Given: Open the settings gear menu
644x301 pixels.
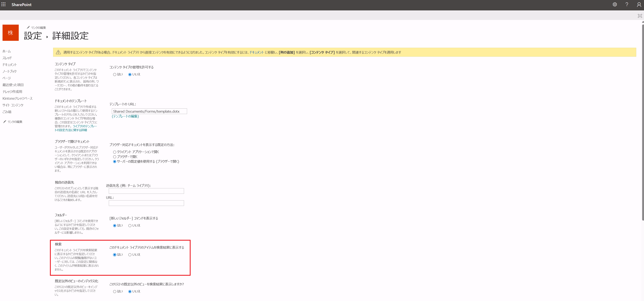Looking at the screenshot, I should (x=614, y=5).
